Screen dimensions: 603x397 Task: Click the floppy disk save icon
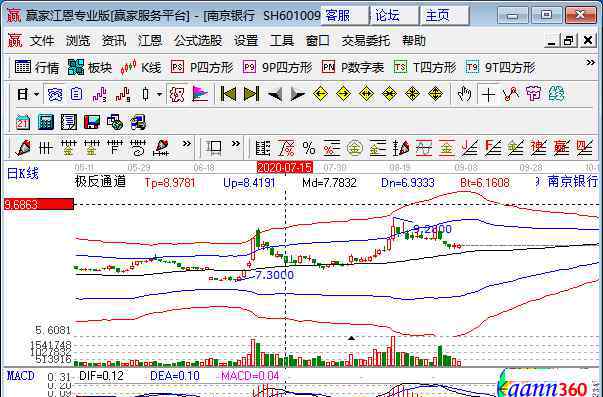click(x=92, y=122)
